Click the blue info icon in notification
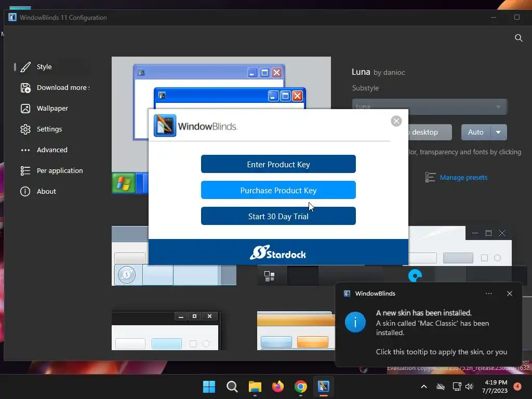The width and height of the screenshot is (532, 399). tap(355, 322)
